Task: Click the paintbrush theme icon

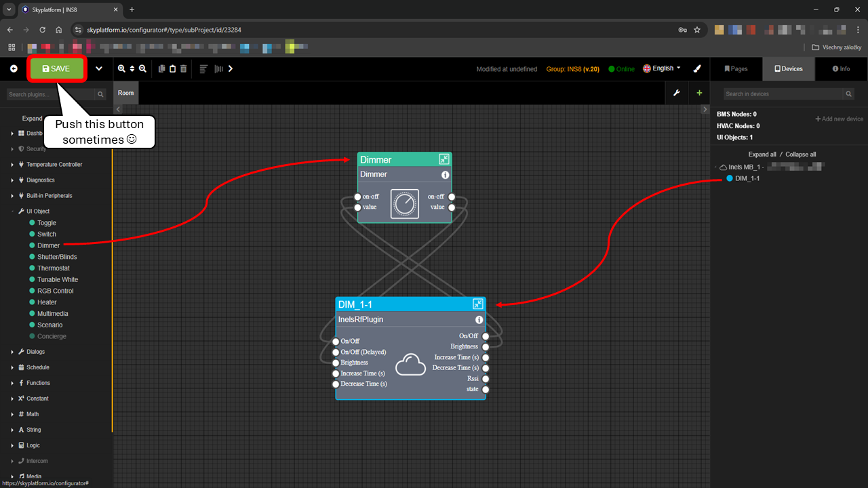Action: pos(697,68)
